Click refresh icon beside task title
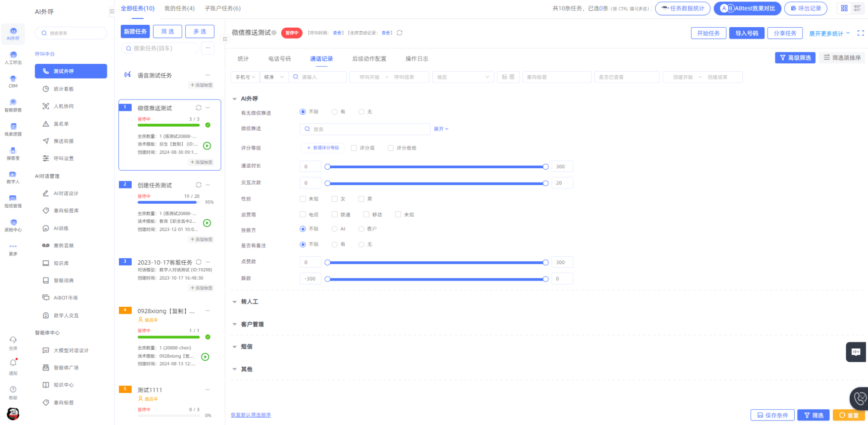The width and height of the screenshot is (868, 425). coord(400,33)
